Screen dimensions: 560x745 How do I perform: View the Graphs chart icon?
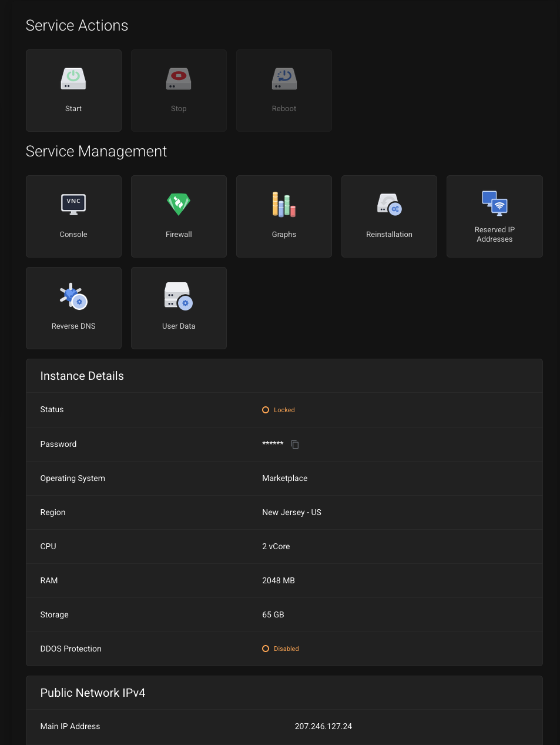pos(284,204)
